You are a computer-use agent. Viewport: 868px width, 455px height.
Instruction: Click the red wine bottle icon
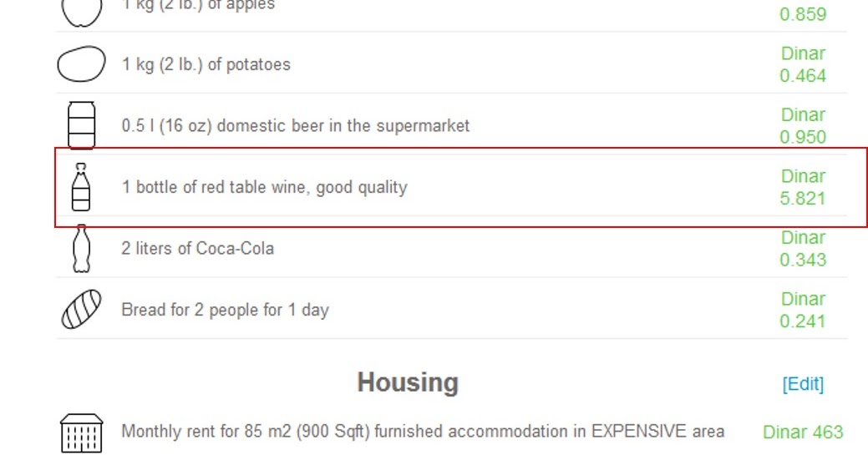(81, 187)
